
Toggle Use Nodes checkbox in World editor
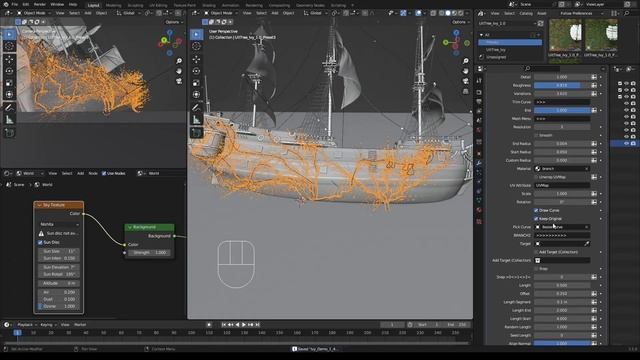[x=104, y=173]
